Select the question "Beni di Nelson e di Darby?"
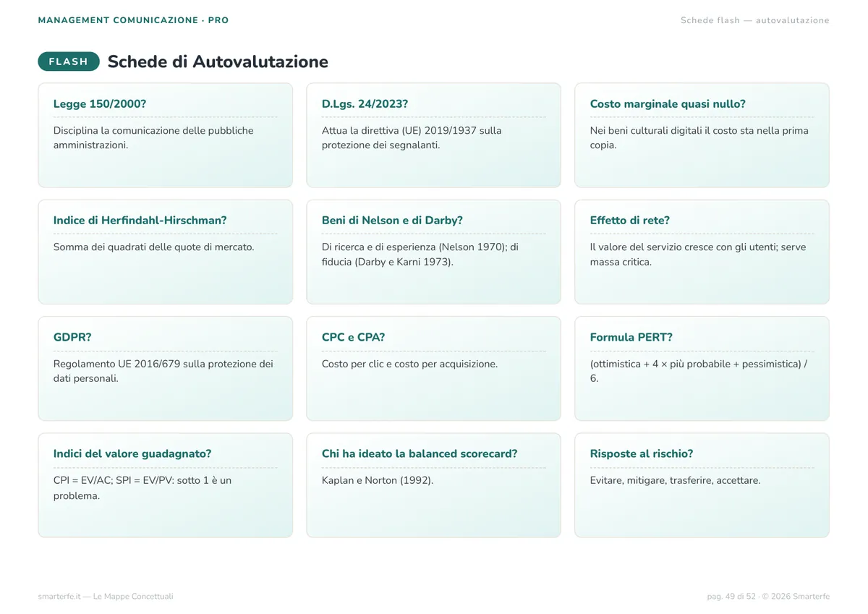 pos(392,221)
